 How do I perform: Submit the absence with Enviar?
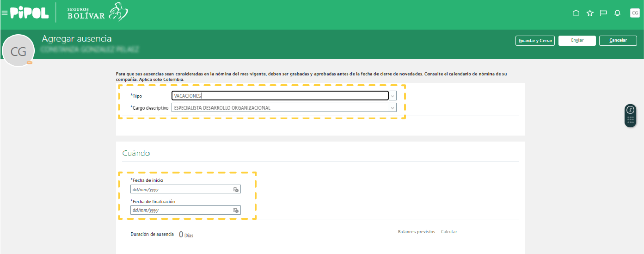pyautogui.click(x=577, y=41)
